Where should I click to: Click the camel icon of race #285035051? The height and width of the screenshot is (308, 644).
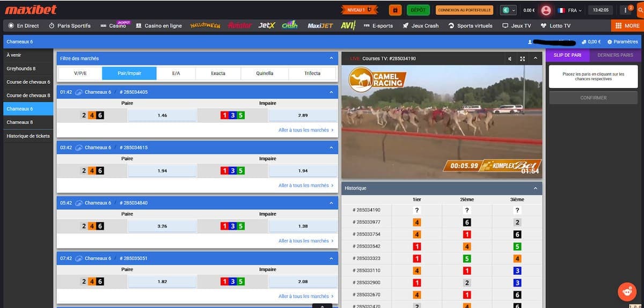pyautogui.click(x=79, y=258)
